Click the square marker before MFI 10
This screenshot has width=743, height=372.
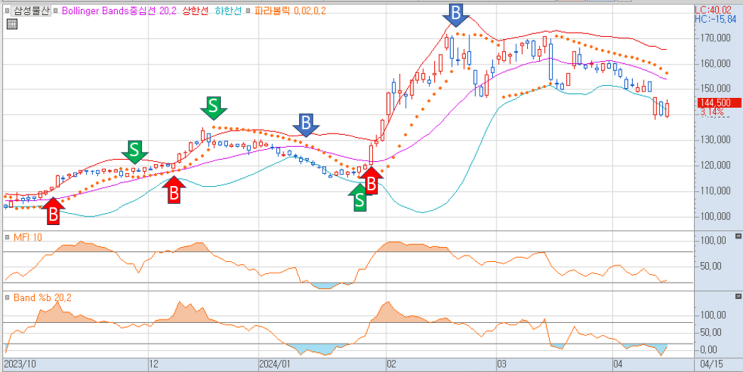click(x=8, y=237)
